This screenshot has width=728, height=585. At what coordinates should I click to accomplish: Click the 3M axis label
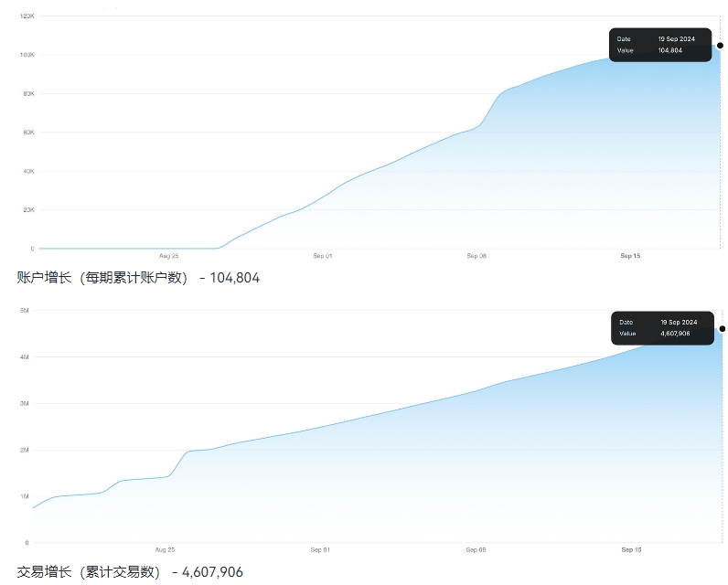24,403
